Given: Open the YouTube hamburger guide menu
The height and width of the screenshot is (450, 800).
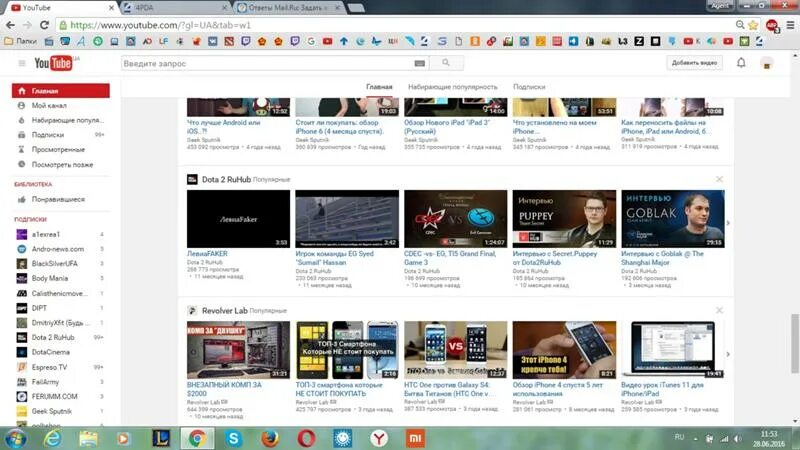Looking at the screenshot, I should click(x=22, y=63).
